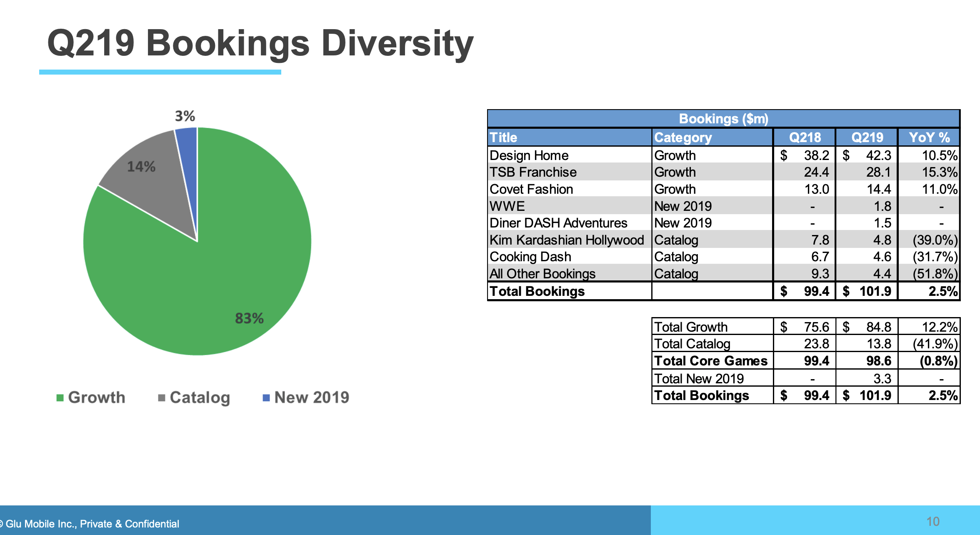Click the Category column header
The width and height of the screenshot is (980, 535).
pos(712,137)
